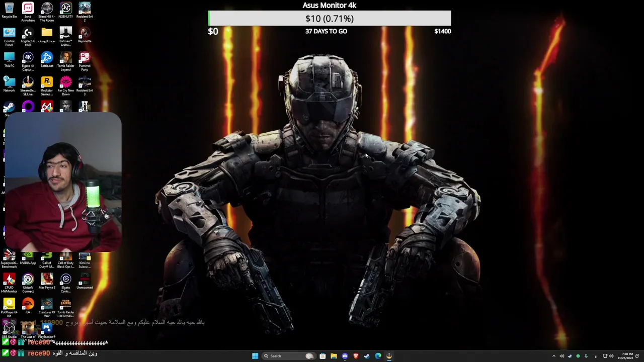Open the NGENUITY desktop shortcut
Screen dimensions: 644x362
point(65,11)
